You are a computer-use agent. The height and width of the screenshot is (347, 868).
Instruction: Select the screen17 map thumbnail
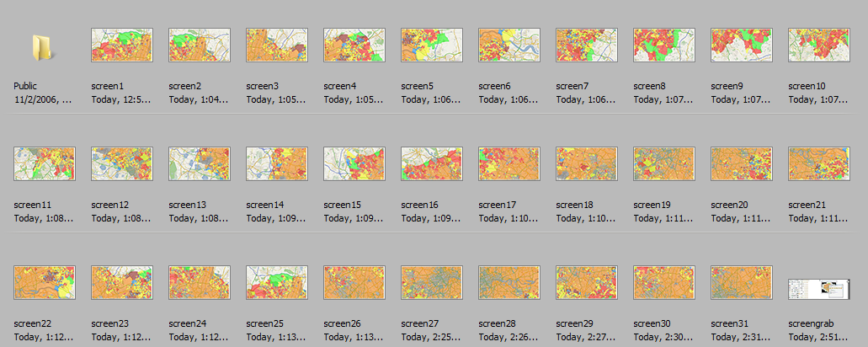tap(509, 164)
